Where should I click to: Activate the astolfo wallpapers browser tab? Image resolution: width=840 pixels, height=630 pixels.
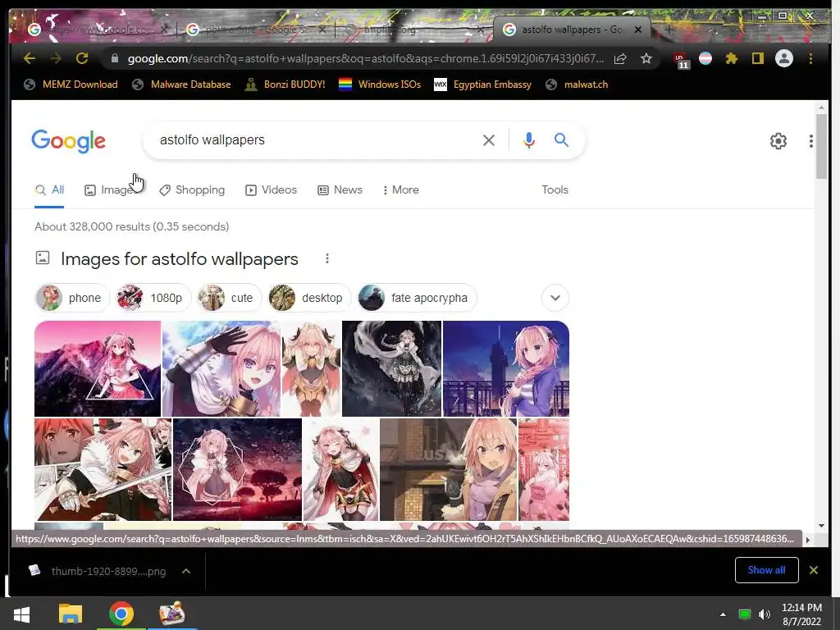[571, 30]
